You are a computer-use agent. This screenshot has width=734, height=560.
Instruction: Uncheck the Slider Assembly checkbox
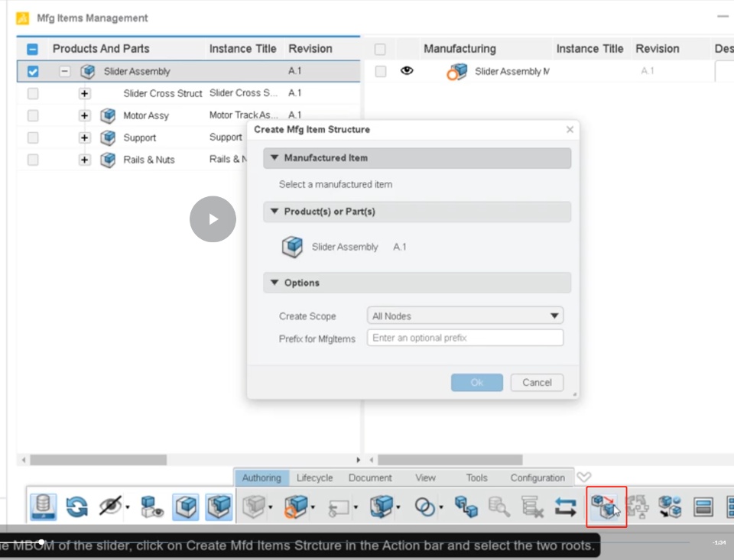click(x=33, y=71)
